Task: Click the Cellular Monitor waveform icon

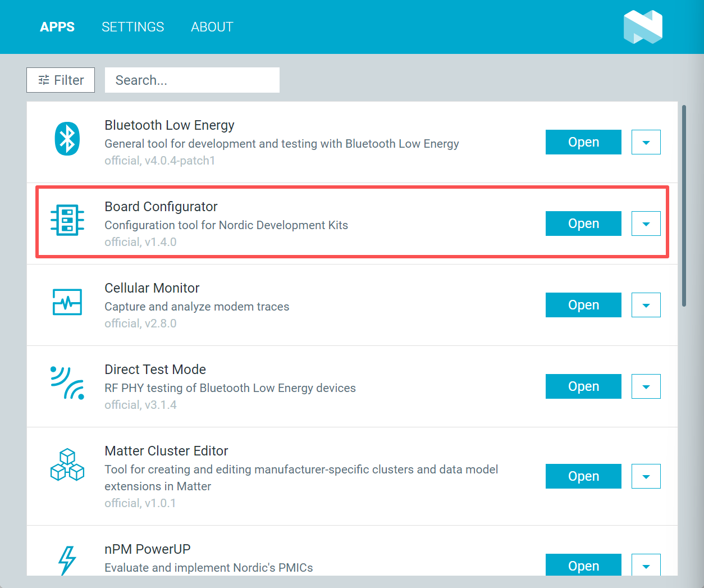Action: [67, 302]
